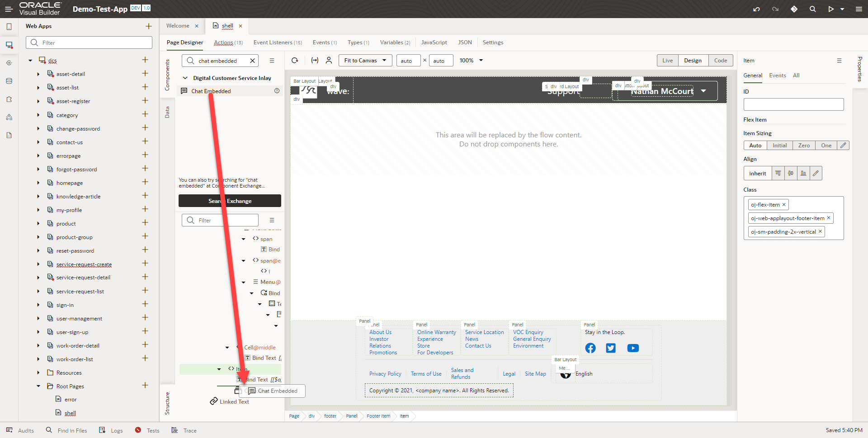Screen dimensions: 868x438
Task: Click the Search Exchange button
Action: (230, 201)
